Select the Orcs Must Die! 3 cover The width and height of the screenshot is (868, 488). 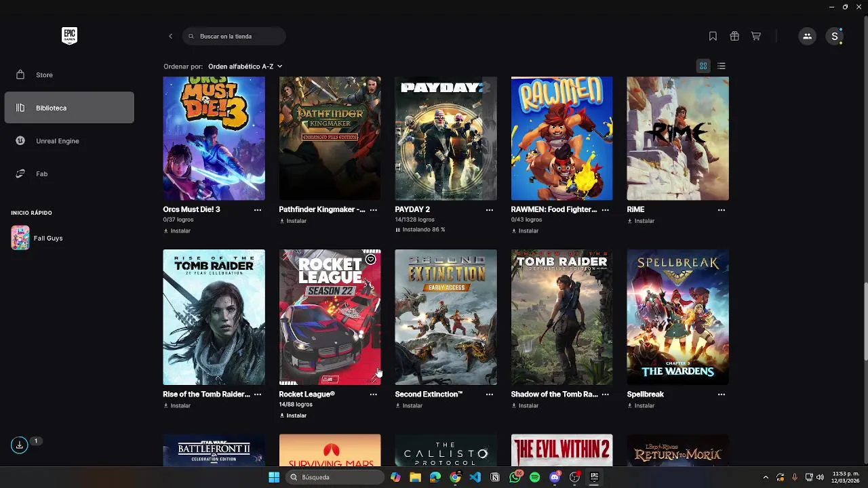(x=214, y=138)
